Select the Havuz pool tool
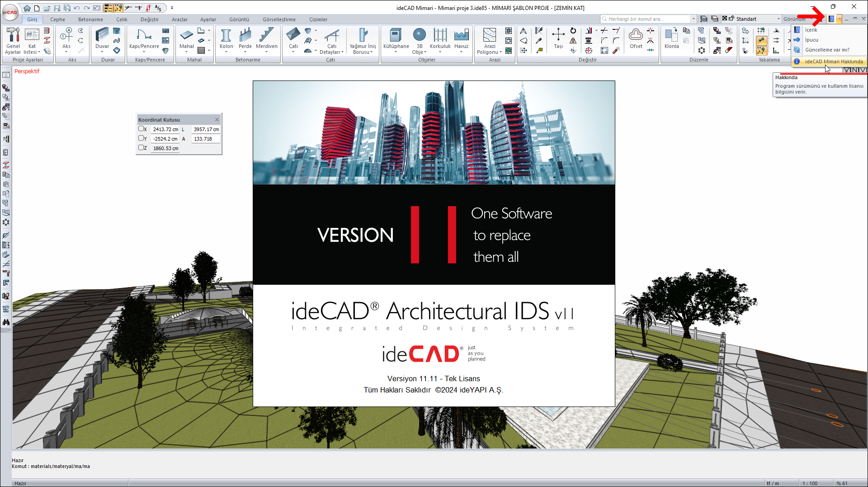 click(461, 38)
